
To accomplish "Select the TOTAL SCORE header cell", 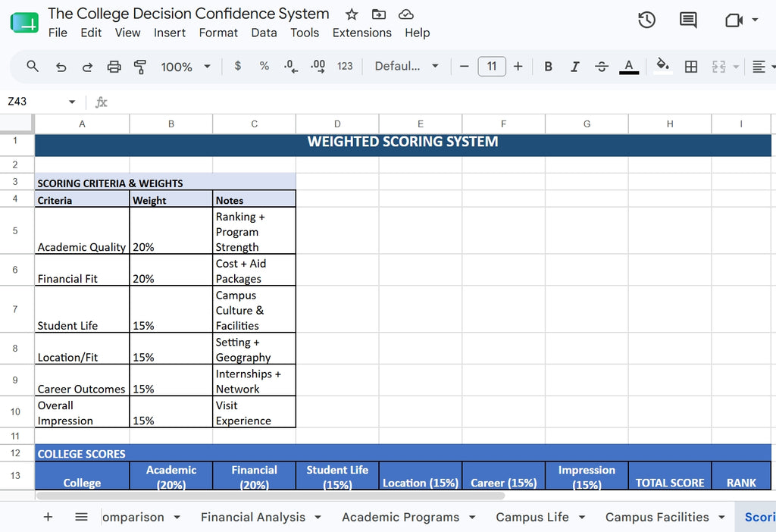I will [670, 476].
